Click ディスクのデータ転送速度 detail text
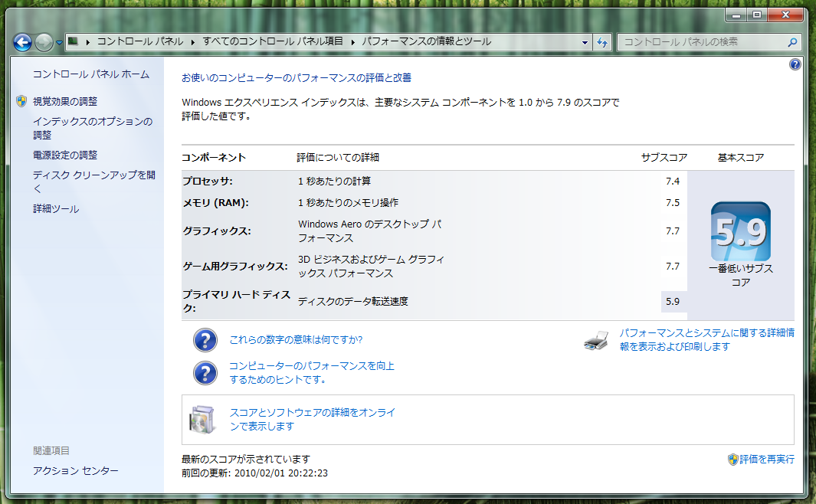This screenshot has height=504, width=816. pyautogui.click(x=353, y=301)
